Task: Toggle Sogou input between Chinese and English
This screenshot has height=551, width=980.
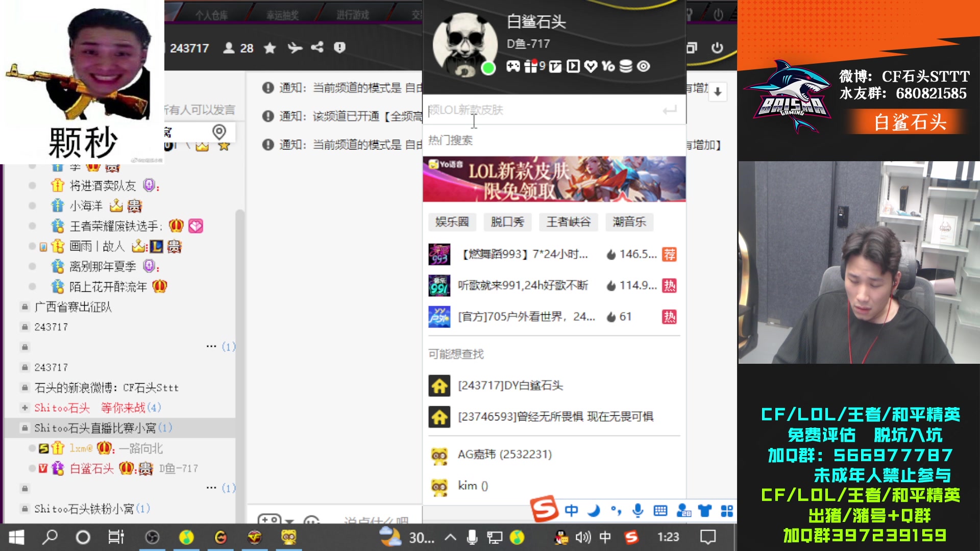Action: [571, 510]
